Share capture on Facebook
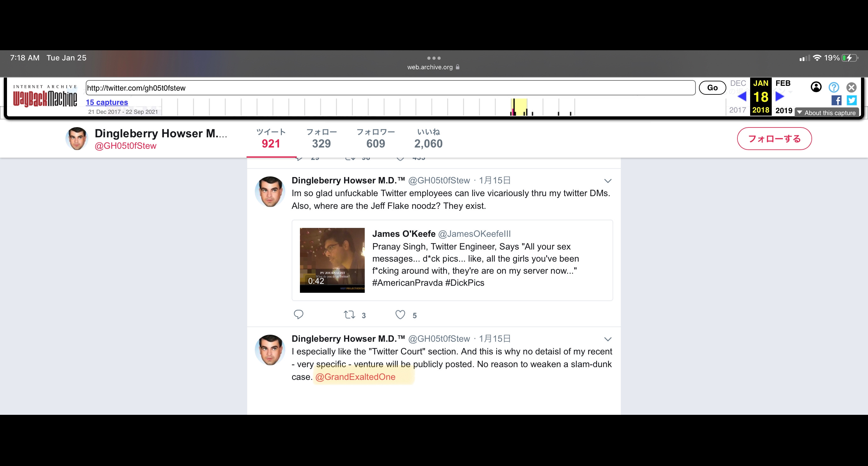The height and width of the screenshot is (466, 868). point(836,100)
